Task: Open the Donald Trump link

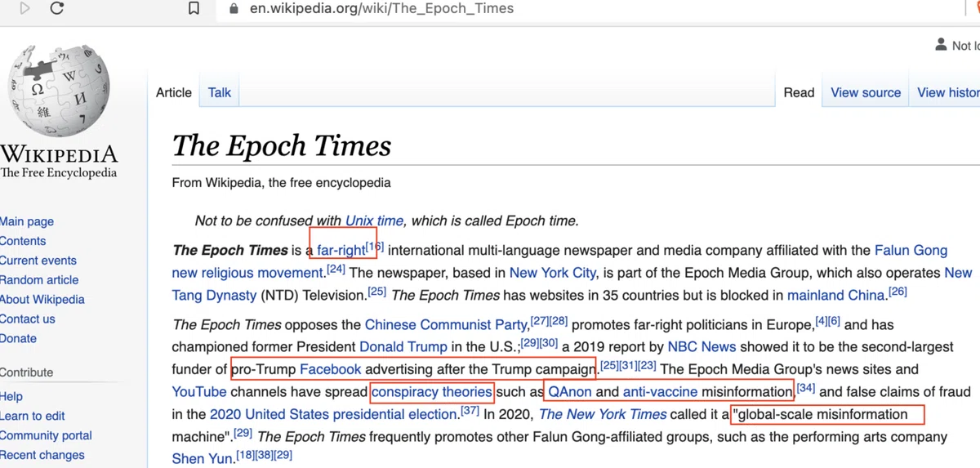Action: click(403, 346)
